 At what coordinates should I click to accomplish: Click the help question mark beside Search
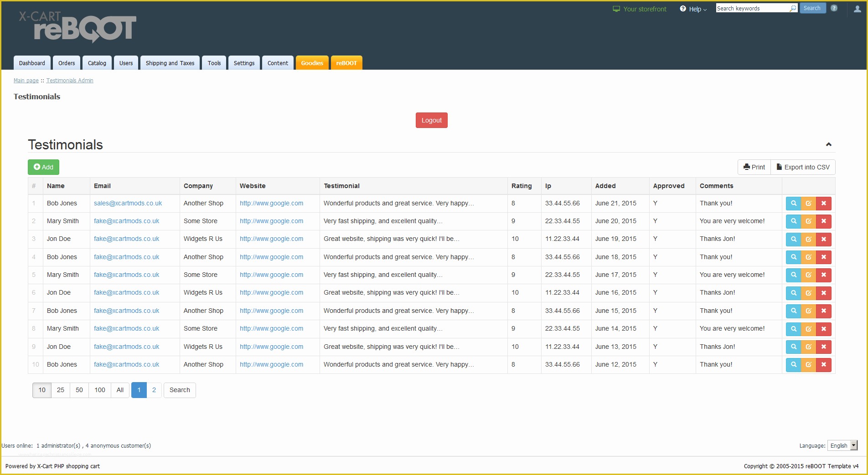[x=834, y=8]
